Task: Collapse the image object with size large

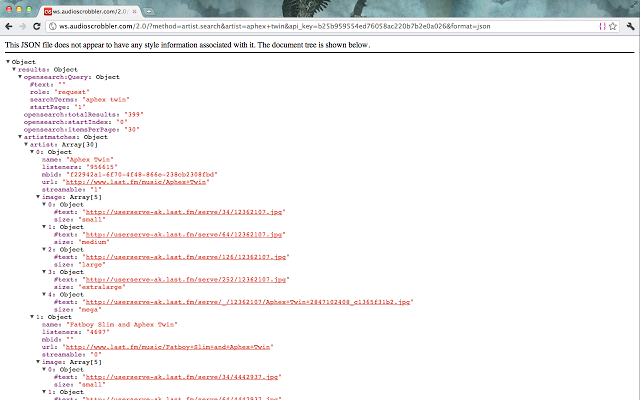Action: 44,249
